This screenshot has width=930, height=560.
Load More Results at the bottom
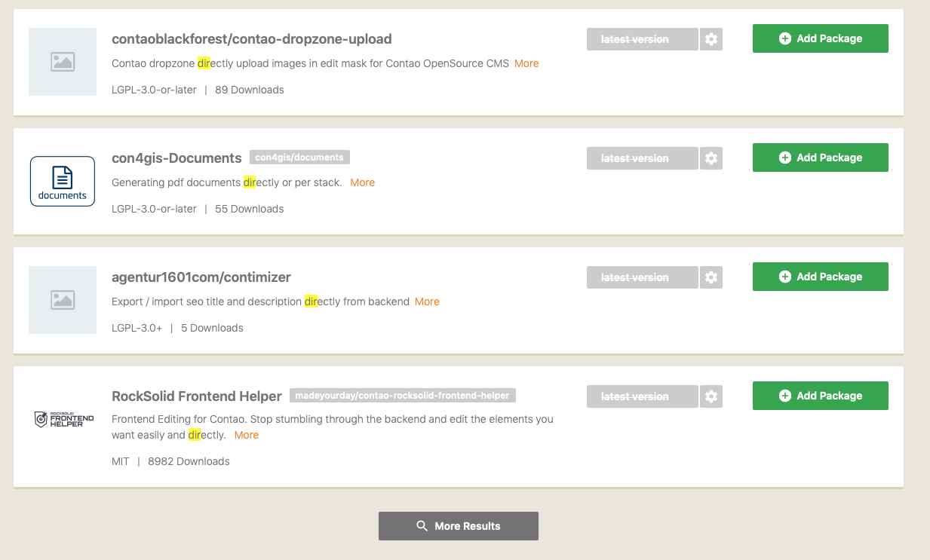459,526
